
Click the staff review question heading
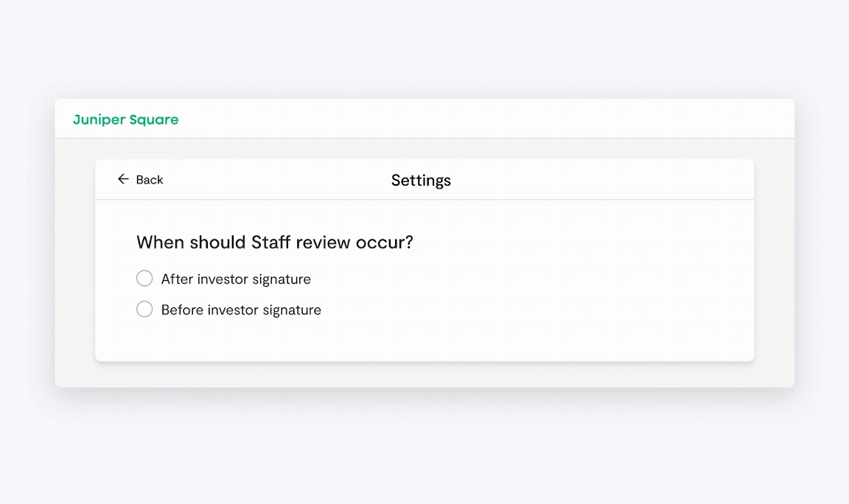(x=274, y=242)
